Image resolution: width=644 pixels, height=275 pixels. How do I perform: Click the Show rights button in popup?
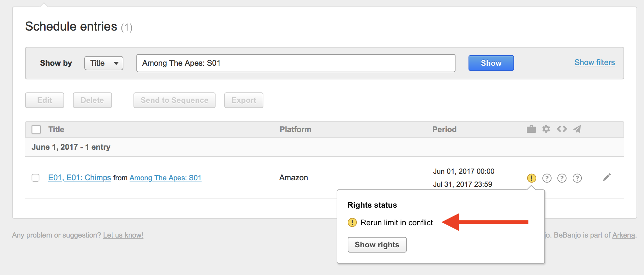coord(377,245)
